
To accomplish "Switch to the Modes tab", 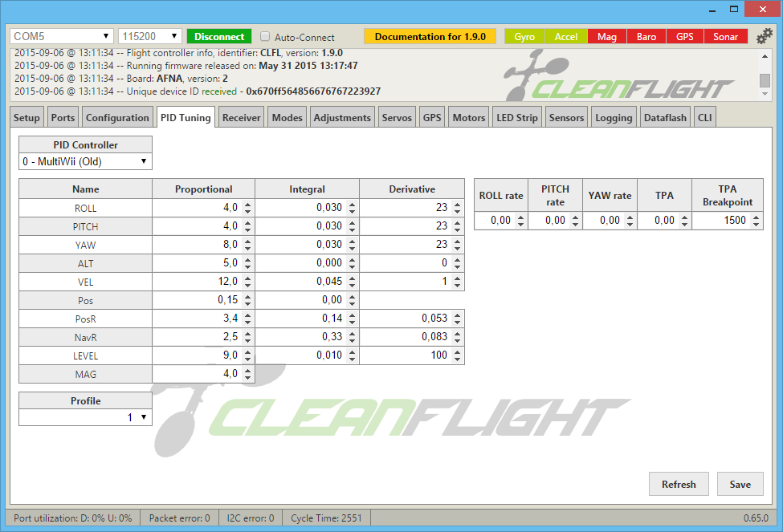I will click(288, 118).
